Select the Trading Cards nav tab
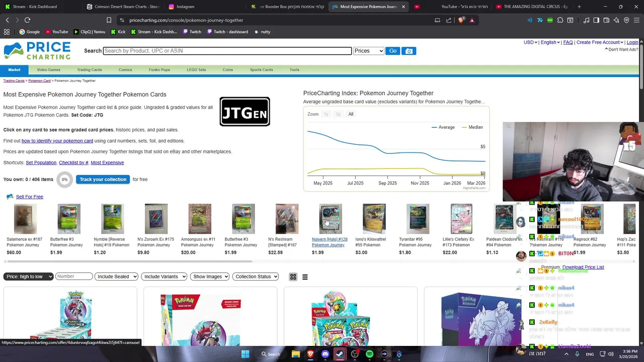The width and height of the screenshot is (644, 362). [x=90, y=70]
